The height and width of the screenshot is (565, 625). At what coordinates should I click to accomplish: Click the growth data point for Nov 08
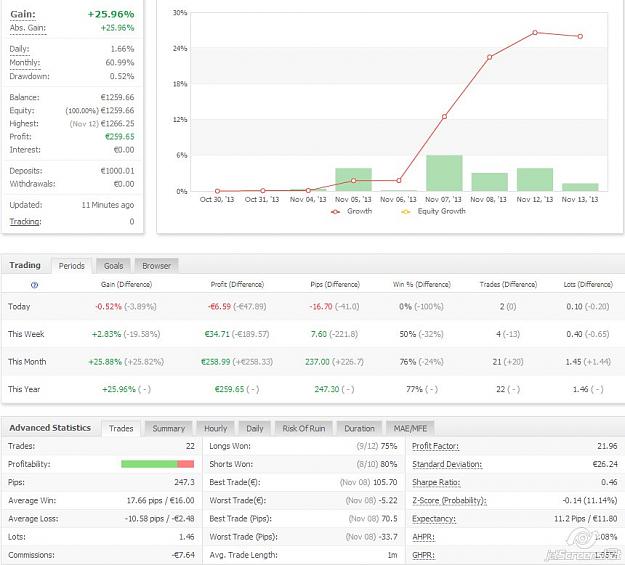(x=489, y=57)
